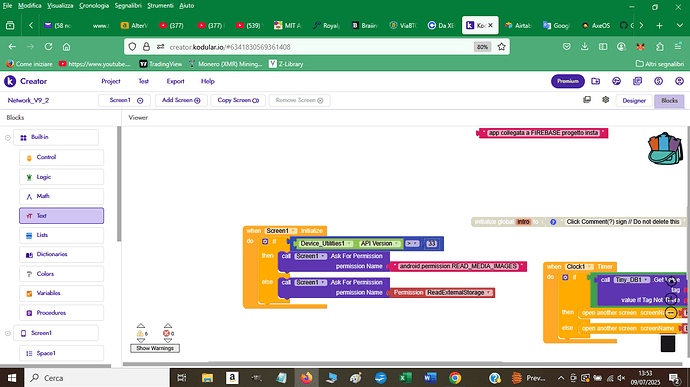The width and height of the screenshot is (690, 387).
Task: Click the comment question-mark icon on global intro block
Action: tap(553, 222)
